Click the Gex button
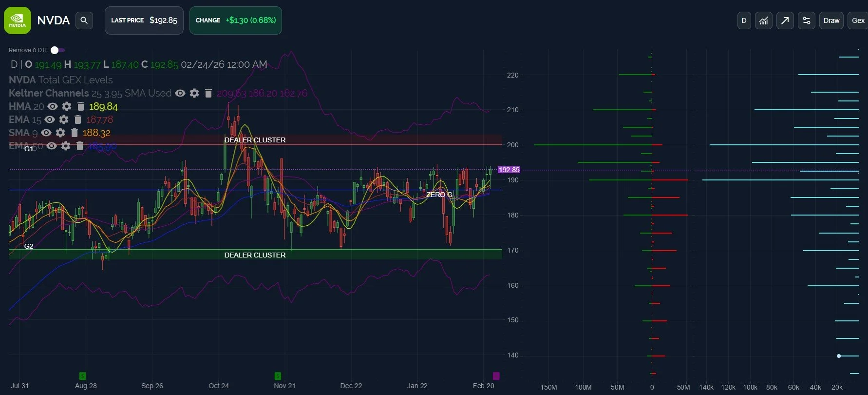 tap(858, 20)
